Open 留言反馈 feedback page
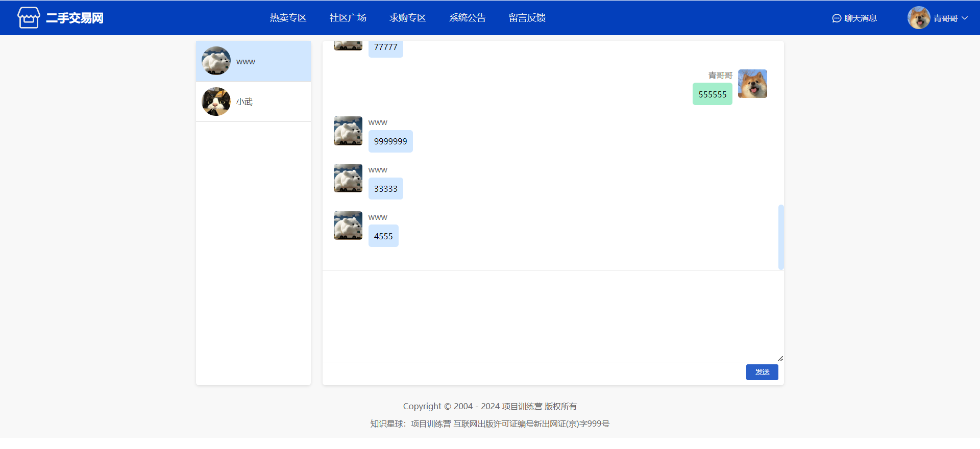The image size is (980, 449). 527,18
